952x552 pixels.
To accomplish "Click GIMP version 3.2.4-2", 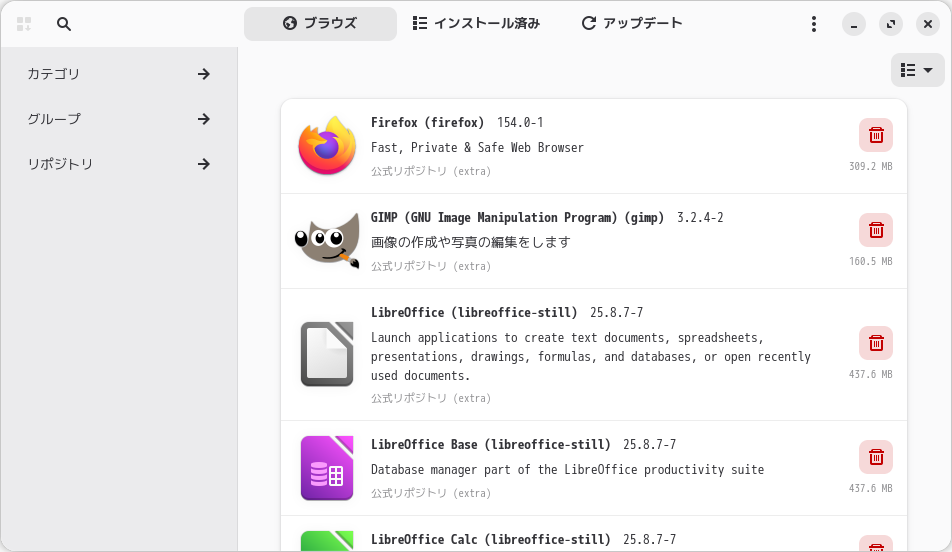I will tap(700, 217).
